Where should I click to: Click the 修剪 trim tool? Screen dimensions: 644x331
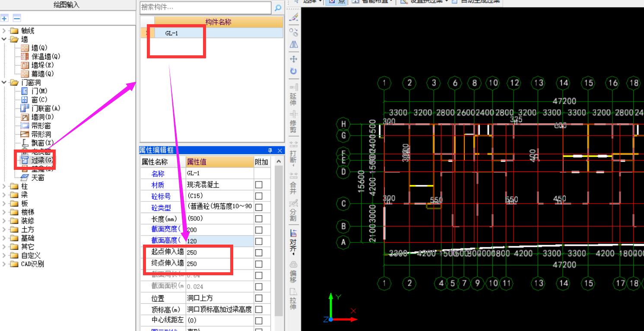[294, 122]
